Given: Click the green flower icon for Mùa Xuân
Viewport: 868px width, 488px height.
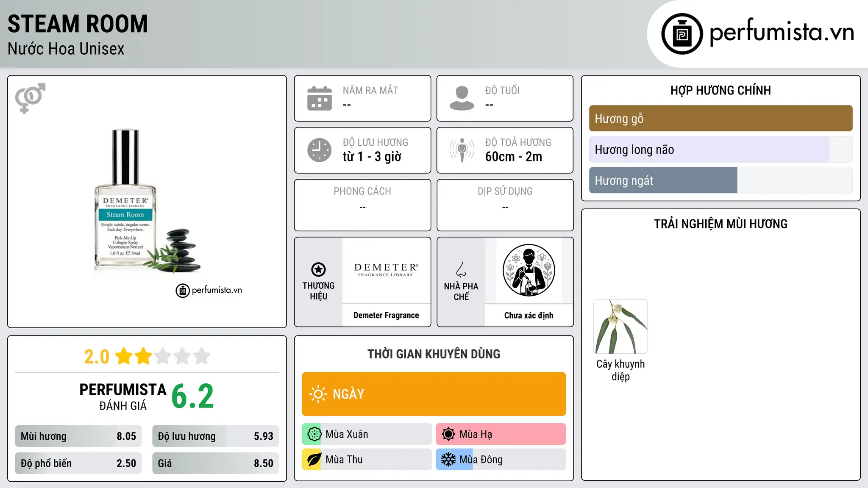Looking at the screenshot, I should pyautogui.click(x=314, y=434).
